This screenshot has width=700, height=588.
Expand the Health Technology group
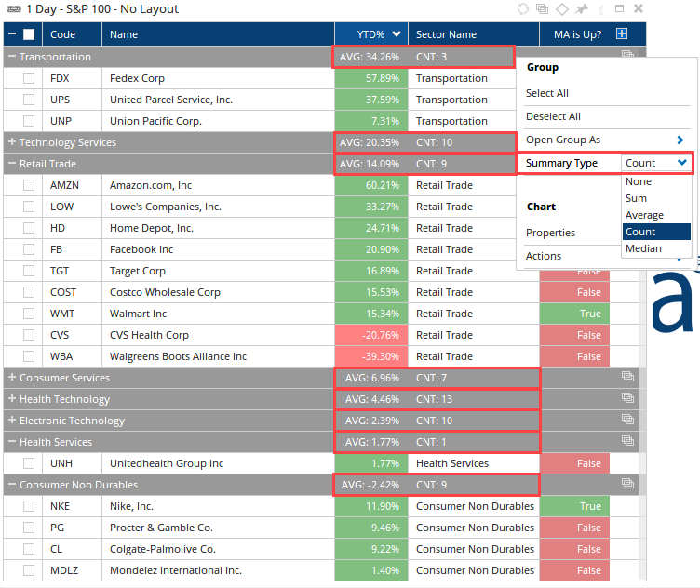(12, 399)
